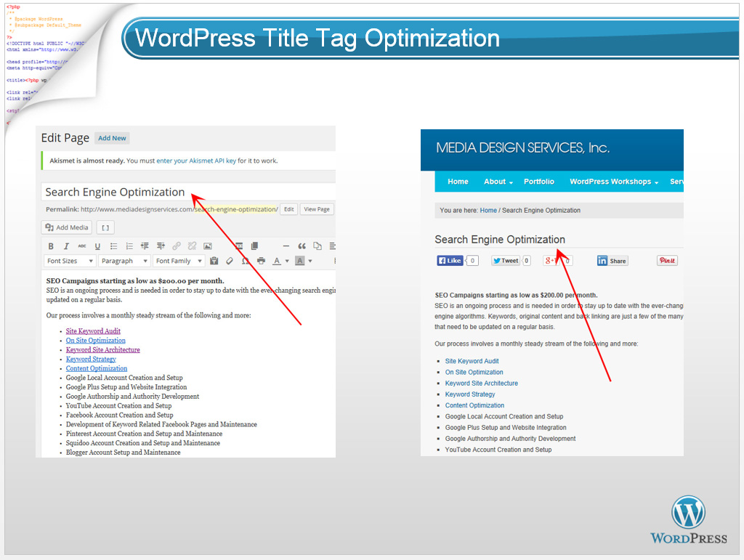Click the 'MEDIA DESIGN SERVICES, Inc.' site title
This screenshot has width=744, height=560.
coord(522,148)
